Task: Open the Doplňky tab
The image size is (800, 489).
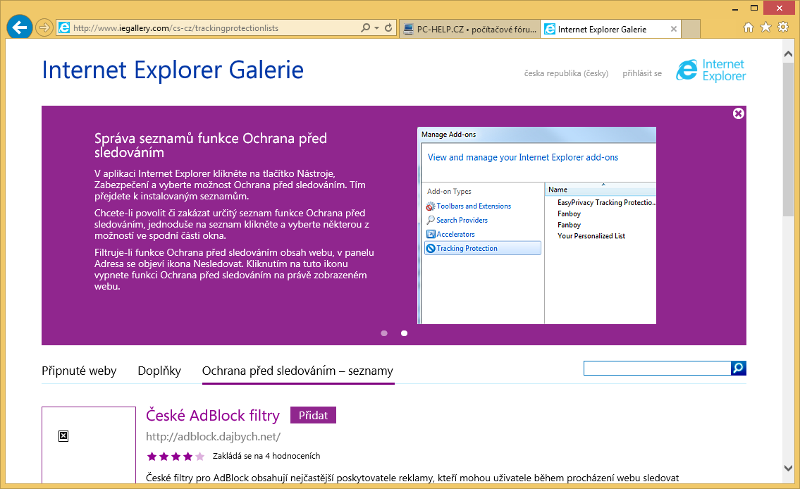Action: point(159,371)
